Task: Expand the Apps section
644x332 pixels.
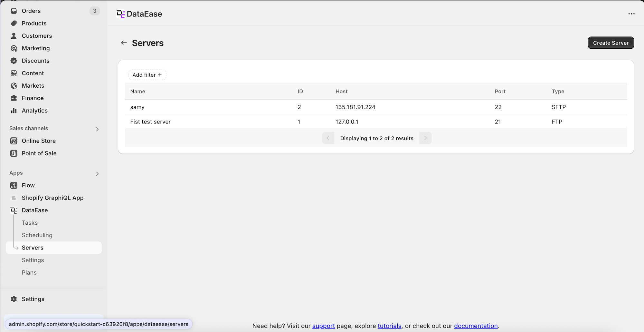Action: tap(97, 174)
